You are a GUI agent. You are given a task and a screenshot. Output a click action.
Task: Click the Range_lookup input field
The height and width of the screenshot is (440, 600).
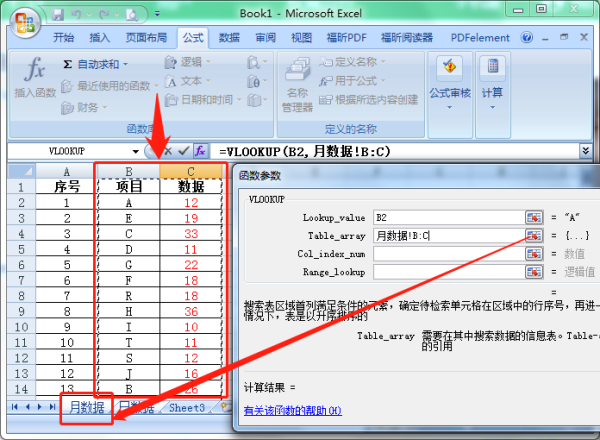pos(449,272)
